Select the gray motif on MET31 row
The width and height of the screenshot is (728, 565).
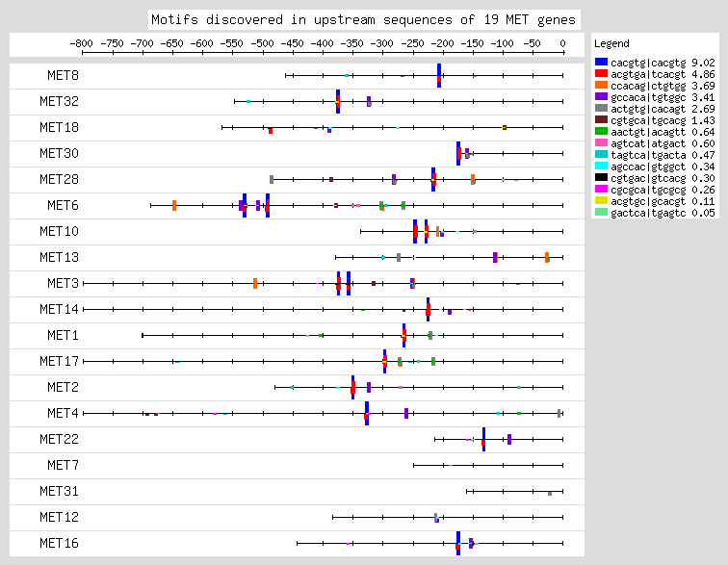[x=550, y=493]
